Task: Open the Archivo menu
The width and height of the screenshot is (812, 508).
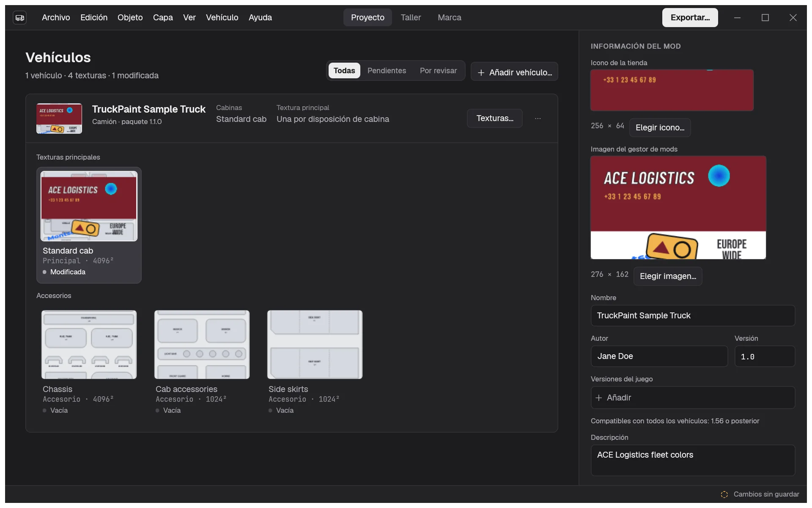Action: pos(56,18)
